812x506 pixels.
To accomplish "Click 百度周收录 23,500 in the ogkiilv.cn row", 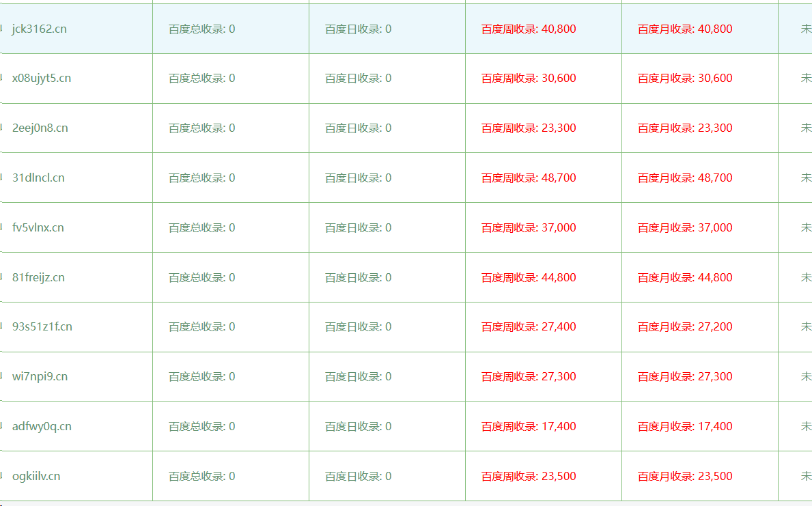I will 529,477.
